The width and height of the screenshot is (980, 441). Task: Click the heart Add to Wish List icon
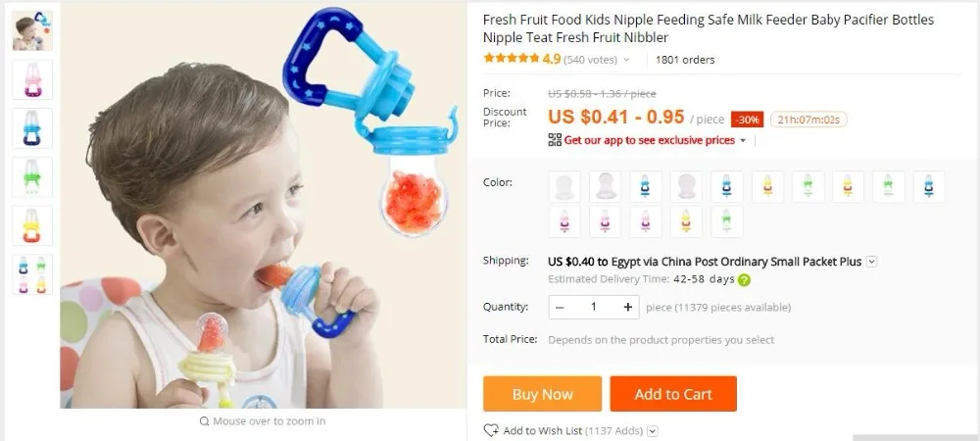click(x=491, y=430)
